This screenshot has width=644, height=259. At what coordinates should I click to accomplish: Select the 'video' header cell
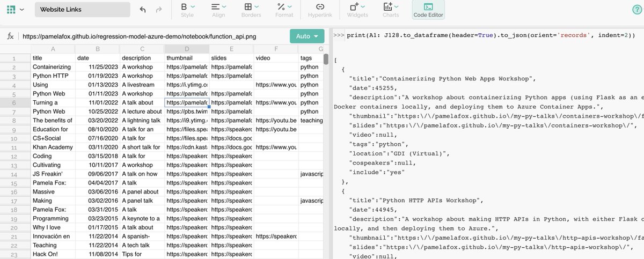276,58
